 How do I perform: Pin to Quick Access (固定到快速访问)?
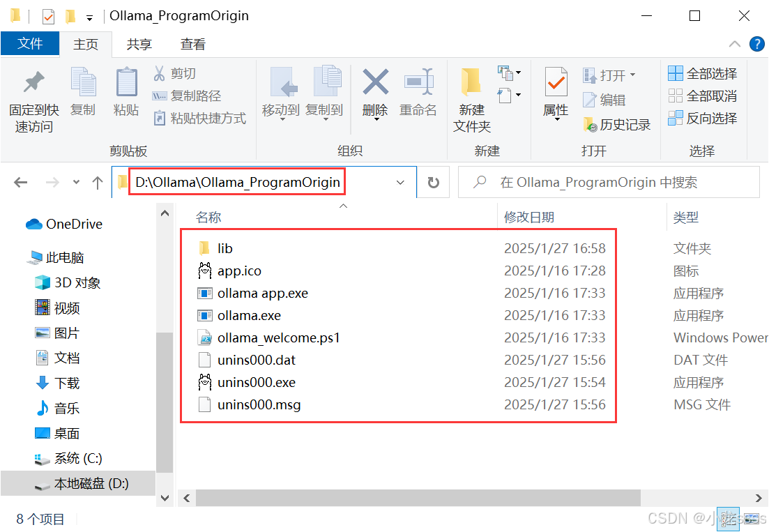pos(34,100)
